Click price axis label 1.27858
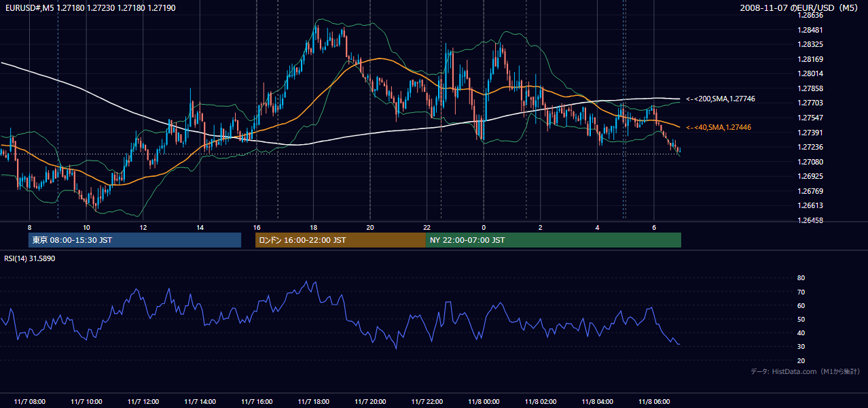Viewport: 868px width, 408px height. click(x=812, y=88)
